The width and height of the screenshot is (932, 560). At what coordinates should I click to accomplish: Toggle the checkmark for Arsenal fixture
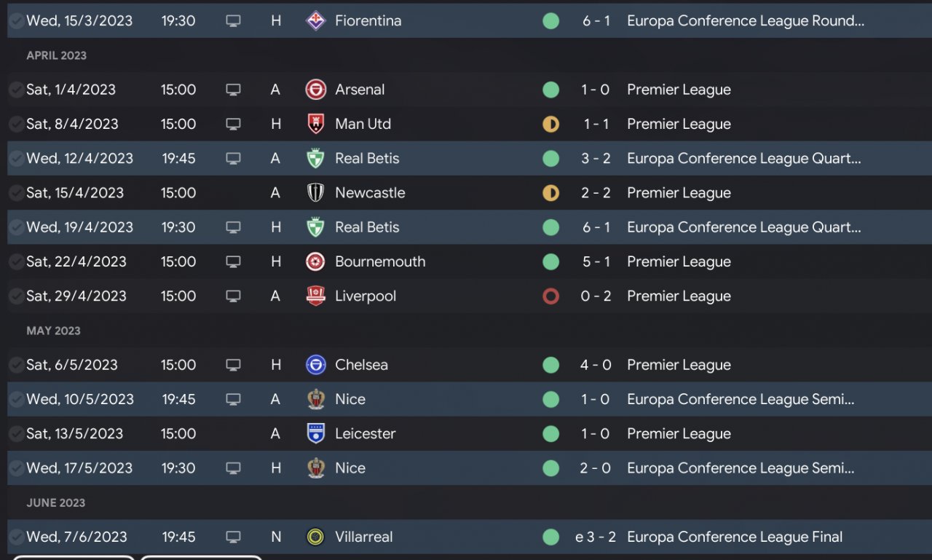click(16, 90)
